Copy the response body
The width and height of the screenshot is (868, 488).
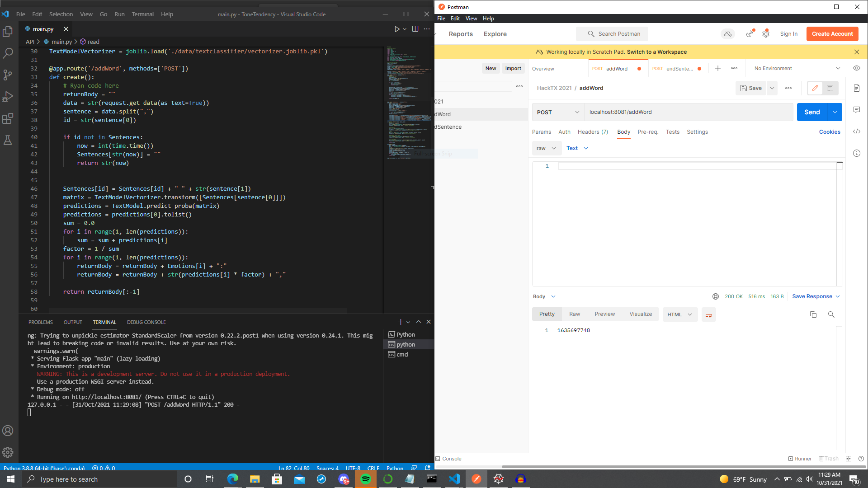[x=813, y=314]
